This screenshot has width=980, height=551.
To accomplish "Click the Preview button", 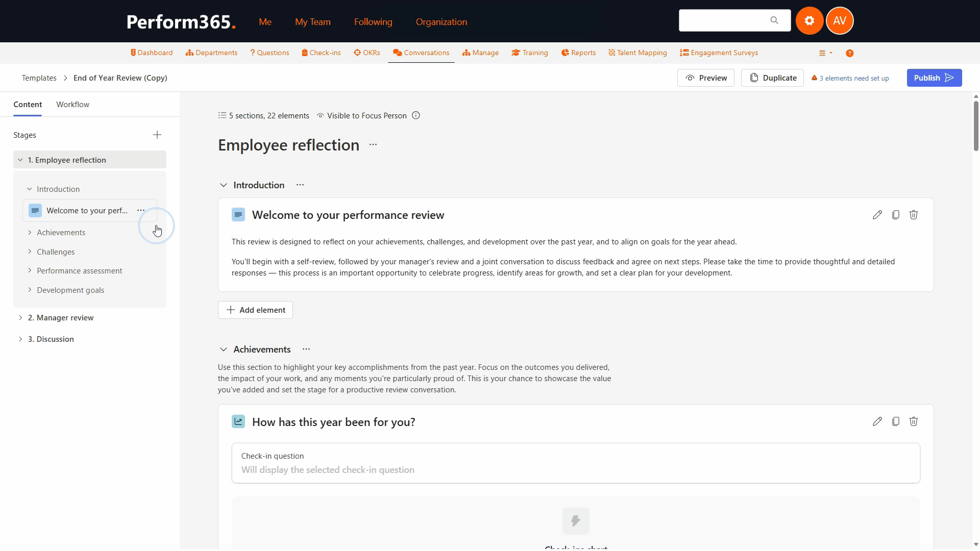I will click(705, 78).
